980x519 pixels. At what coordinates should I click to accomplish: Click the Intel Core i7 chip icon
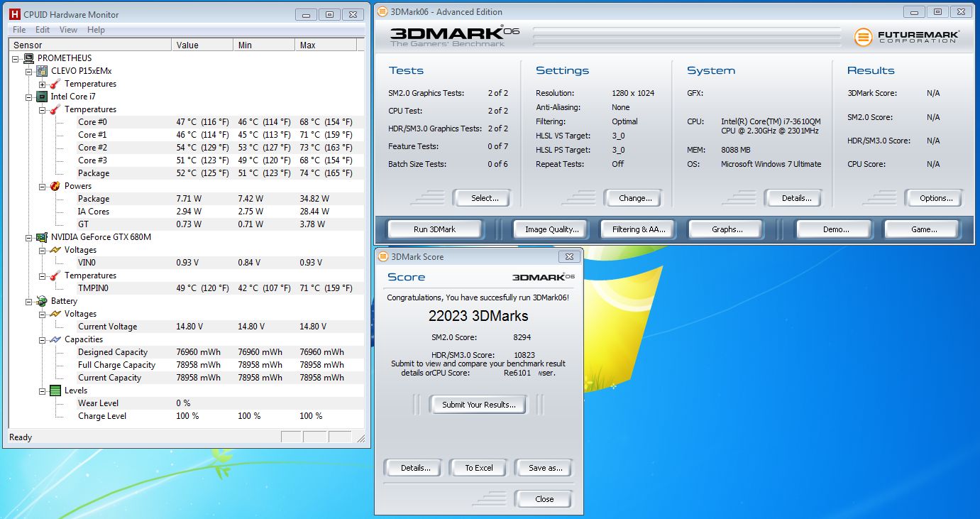click(x=42, y=97)
